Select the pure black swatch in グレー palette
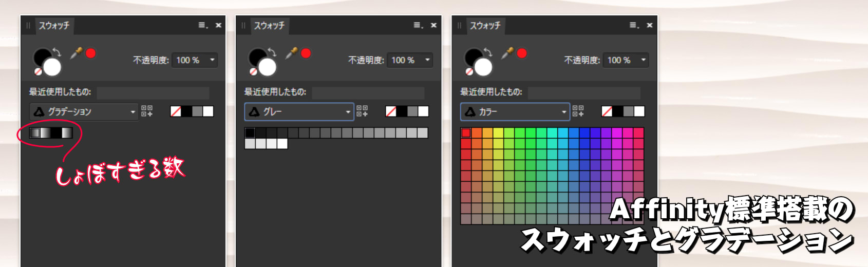The width and height of the screenshot is (868, 267). click(x=250, y=133)
